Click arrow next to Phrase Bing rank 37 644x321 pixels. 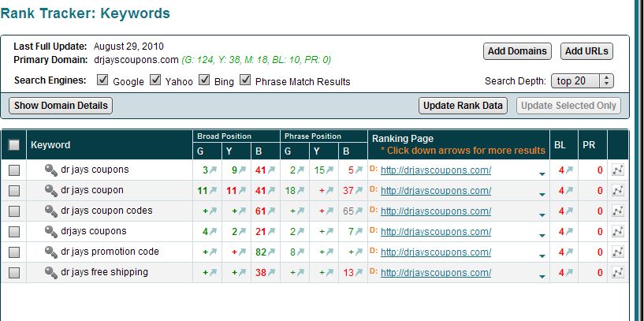point(359,191)
